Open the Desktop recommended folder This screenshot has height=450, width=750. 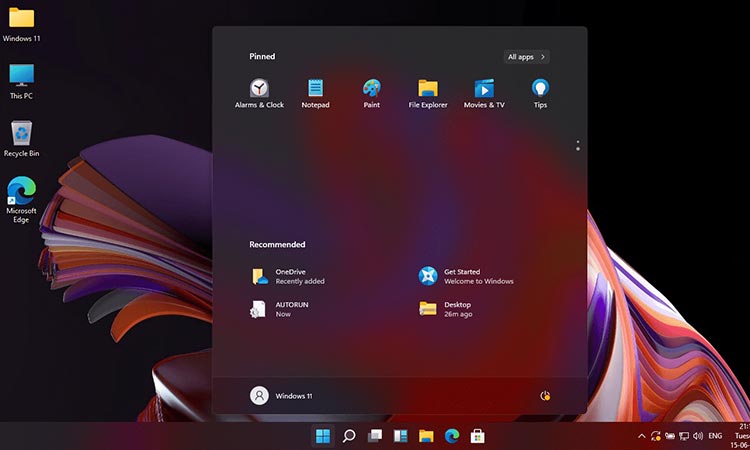pos(446,309)
